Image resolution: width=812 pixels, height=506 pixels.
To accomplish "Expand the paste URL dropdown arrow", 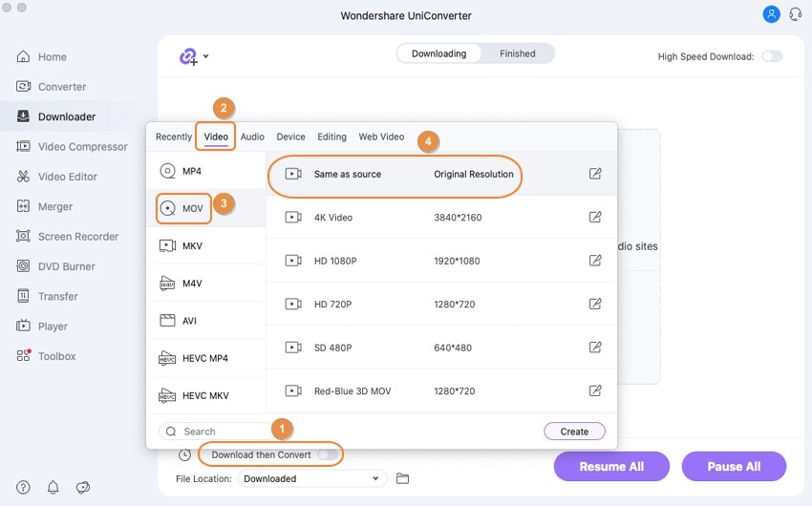I will click(205, 56).
